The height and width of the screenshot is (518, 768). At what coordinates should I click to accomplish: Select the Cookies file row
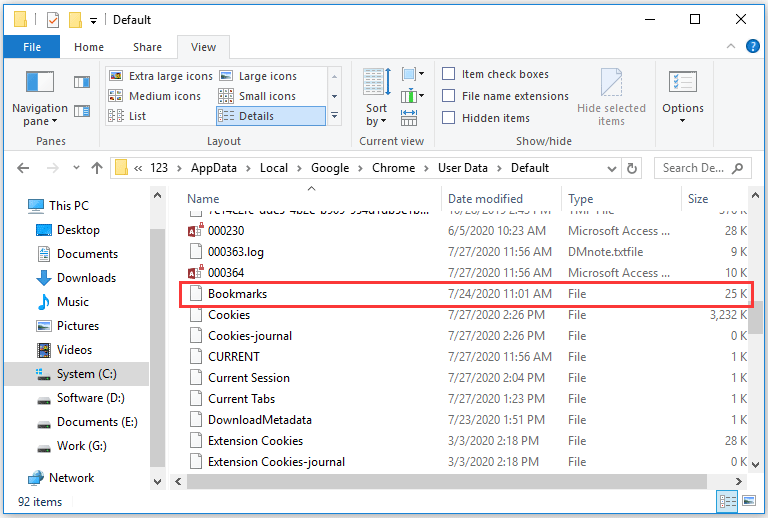coord(465,315)
